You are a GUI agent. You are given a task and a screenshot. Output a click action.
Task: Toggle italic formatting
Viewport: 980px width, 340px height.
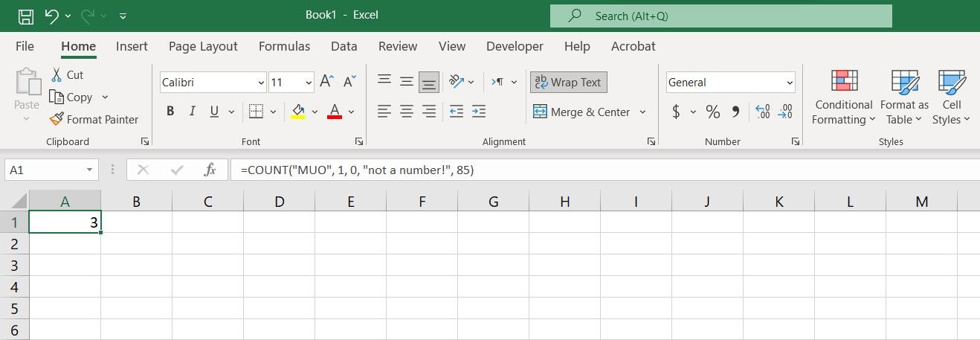pyautogui.click(x=192, y=112)
